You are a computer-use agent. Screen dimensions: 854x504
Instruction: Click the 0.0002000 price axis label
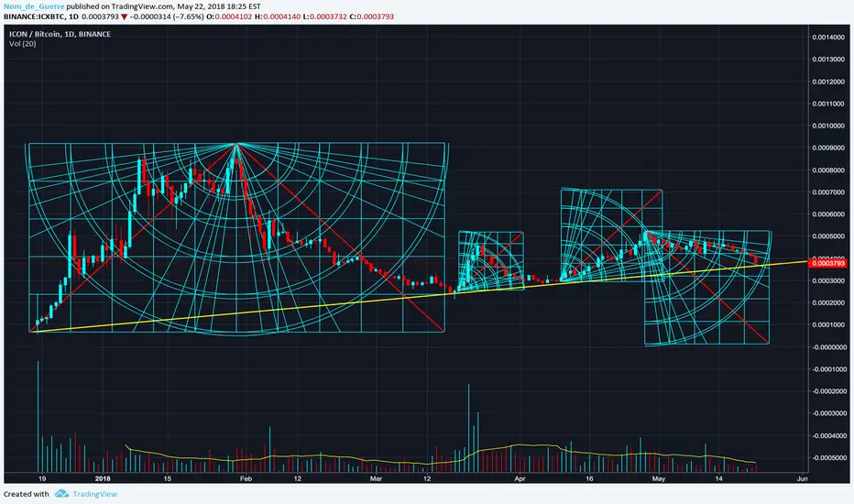[827, 303]
